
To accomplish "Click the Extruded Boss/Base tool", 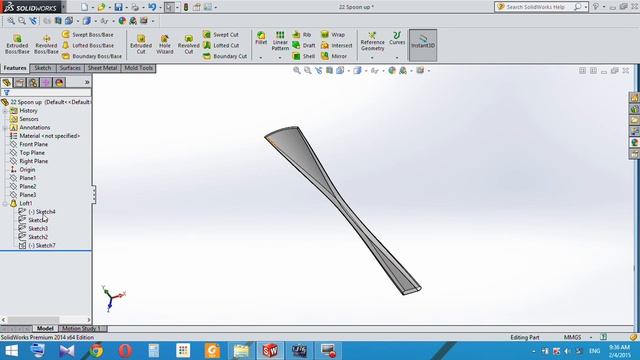I will 17,44.
